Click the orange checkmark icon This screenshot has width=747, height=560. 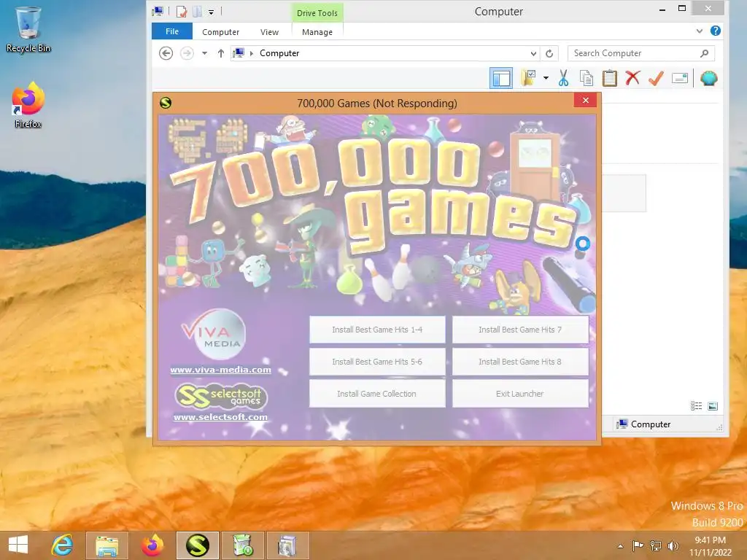[656, 77]
